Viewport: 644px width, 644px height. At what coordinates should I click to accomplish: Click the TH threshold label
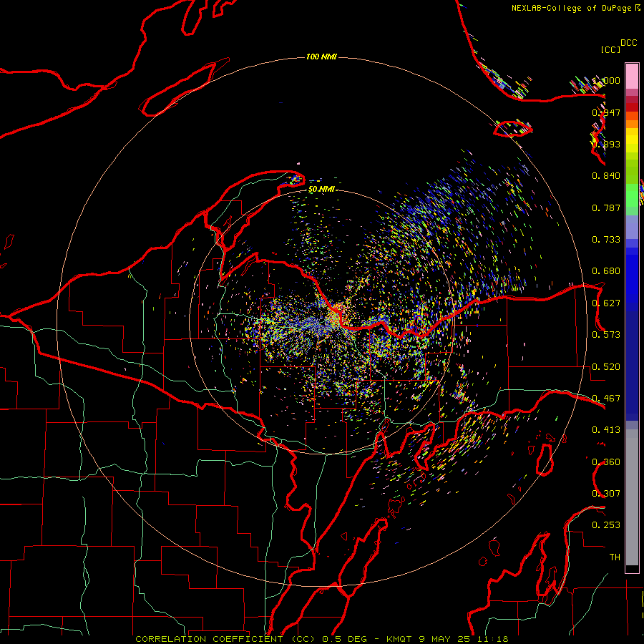tap(615, 557)
